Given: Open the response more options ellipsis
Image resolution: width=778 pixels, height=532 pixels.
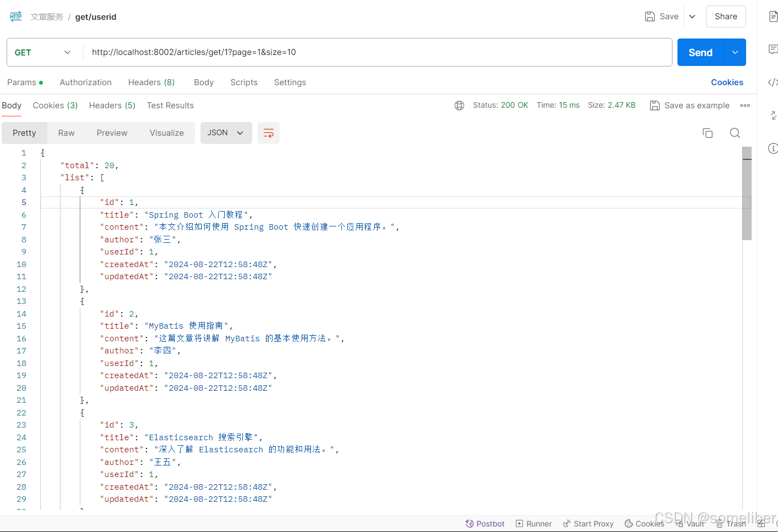Looking at the screenshot, I should pyautogui.click(x=745, y=106).
